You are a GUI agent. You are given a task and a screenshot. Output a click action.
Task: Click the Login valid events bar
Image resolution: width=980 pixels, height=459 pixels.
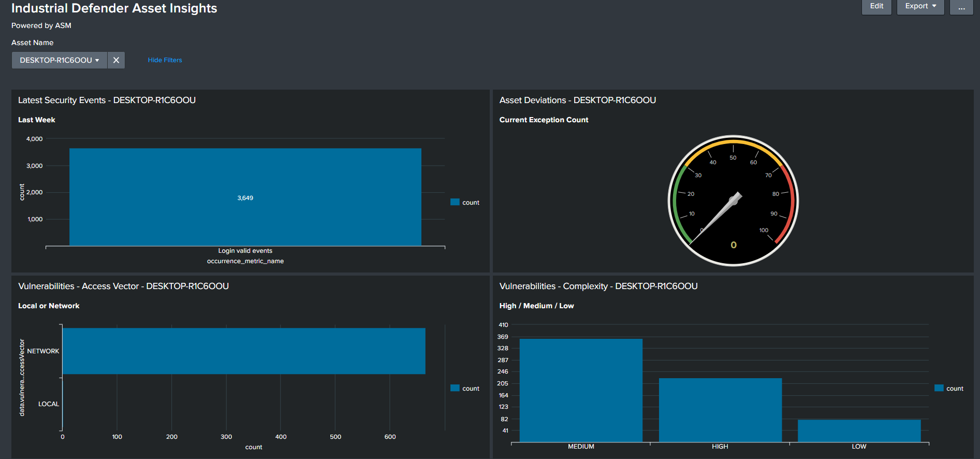pyautogui.click(x=245, y=197)
